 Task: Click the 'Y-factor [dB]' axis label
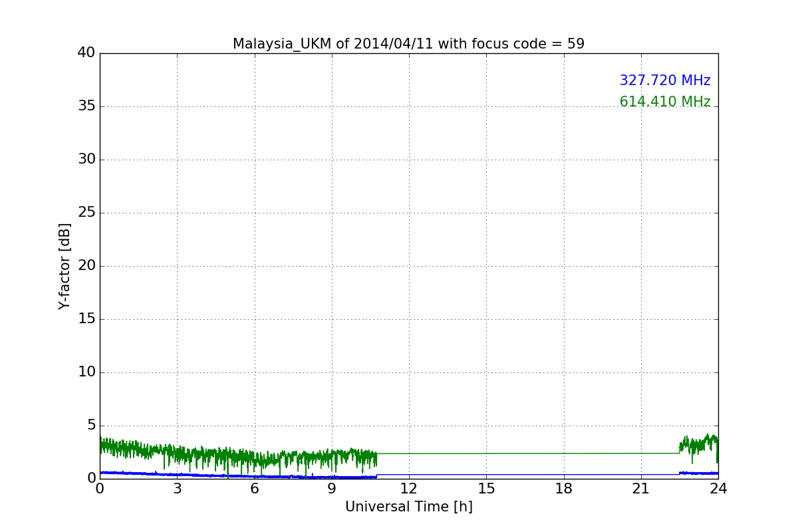65,266
